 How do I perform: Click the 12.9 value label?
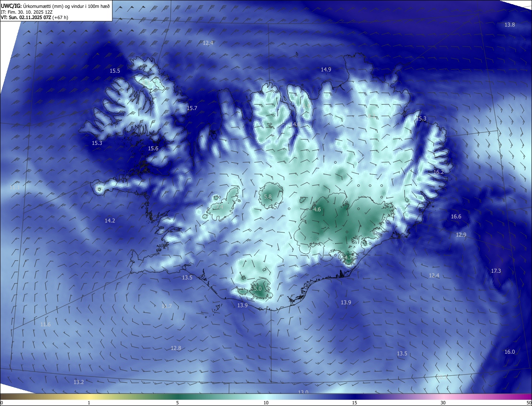click(x=461, y=235)
